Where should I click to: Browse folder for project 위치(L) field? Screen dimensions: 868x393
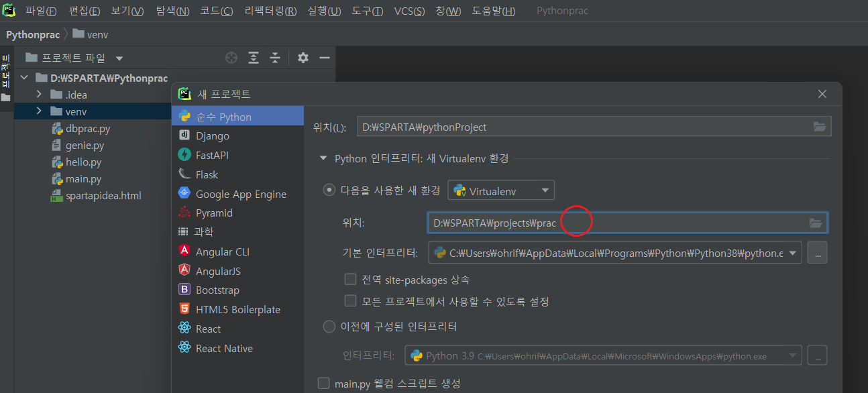[x=819, y=127]
